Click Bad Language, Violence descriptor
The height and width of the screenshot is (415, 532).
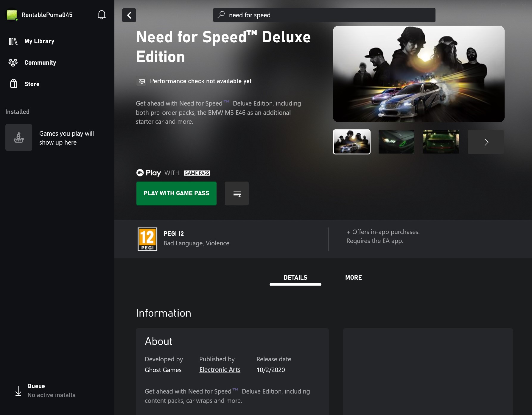(196, 243)
